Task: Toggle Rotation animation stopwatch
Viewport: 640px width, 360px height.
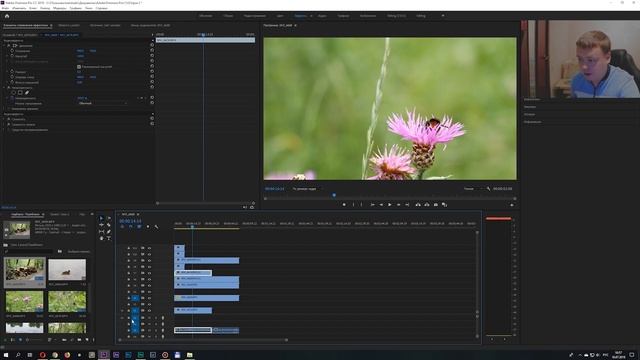Action: [x=12, y=71]
